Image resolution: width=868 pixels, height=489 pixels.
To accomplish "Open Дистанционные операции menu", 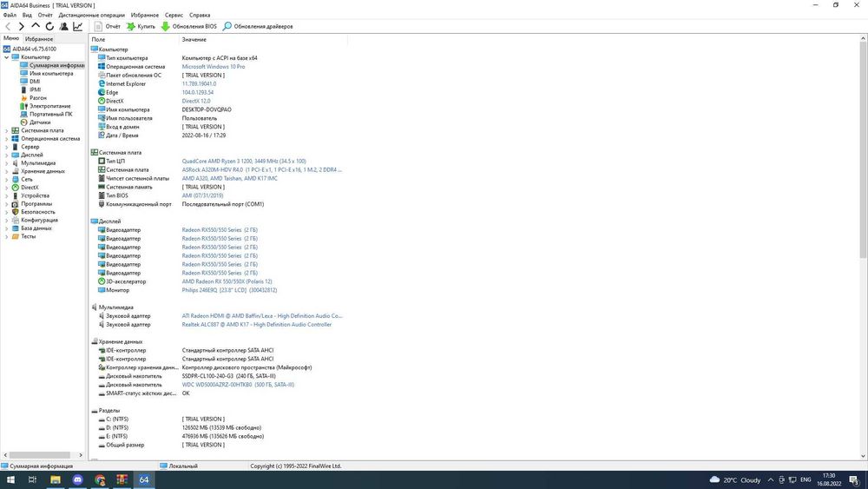I will (x=92, y=15).
